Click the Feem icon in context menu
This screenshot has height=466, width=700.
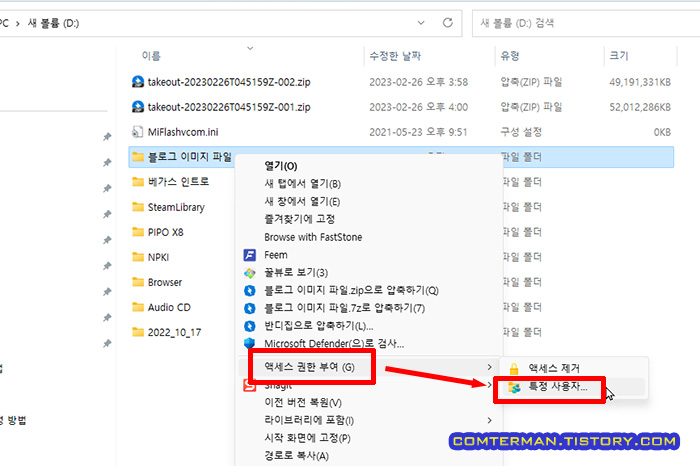coord(250,255)
